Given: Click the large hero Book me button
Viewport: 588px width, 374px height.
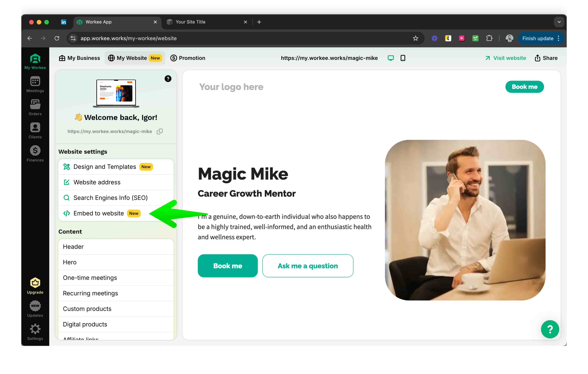Looking at the screenshot, I should pyautogui.click(x=228, y=266).
